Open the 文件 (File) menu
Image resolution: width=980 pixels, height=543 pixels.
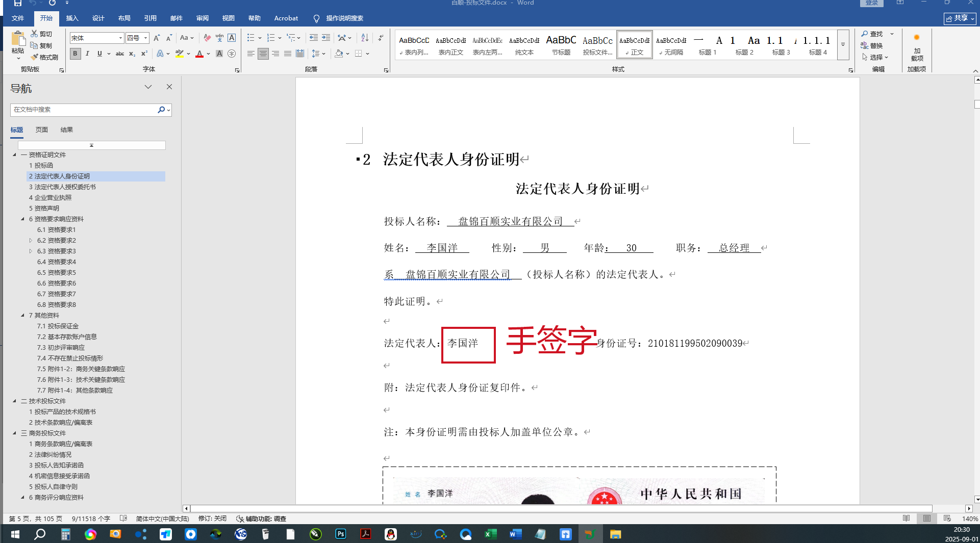pyautogui.click(x=18, y=18)
